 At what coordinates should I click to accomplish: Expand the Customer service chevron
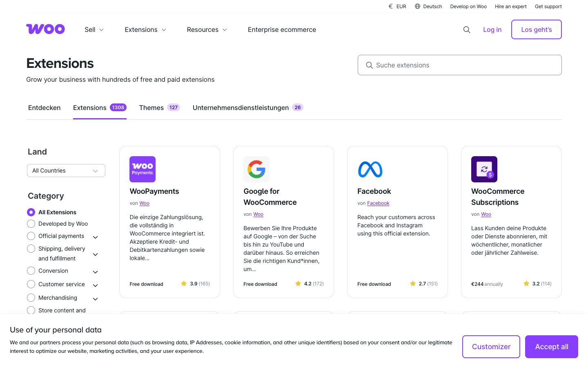(x=96, y=285)
